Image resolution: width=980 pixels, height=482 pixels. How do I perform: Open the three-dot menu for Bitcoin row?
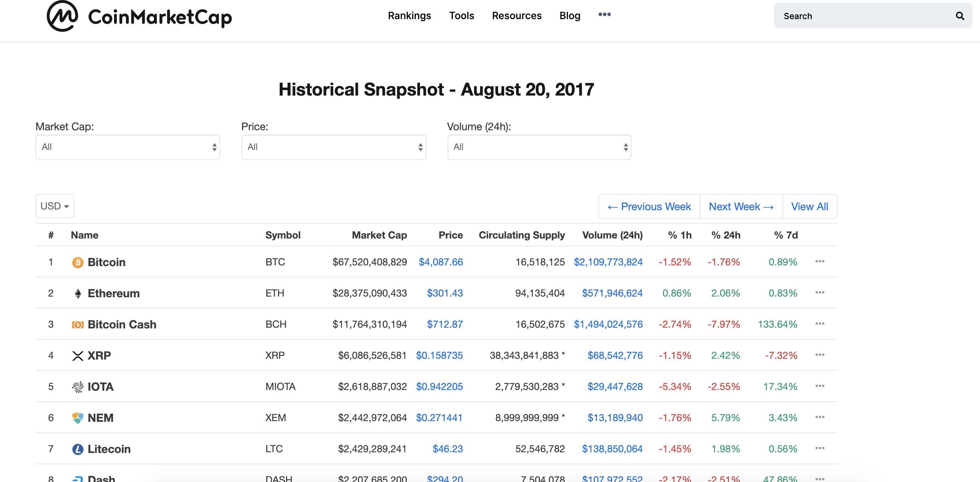coord(820,262)
